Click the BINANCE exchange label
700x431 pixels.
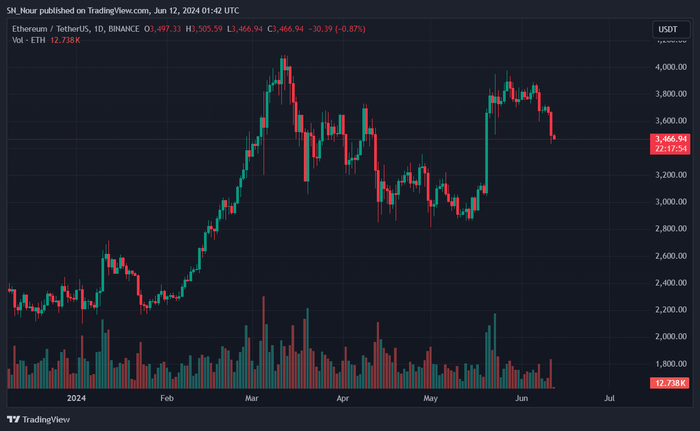click(124, 29)
